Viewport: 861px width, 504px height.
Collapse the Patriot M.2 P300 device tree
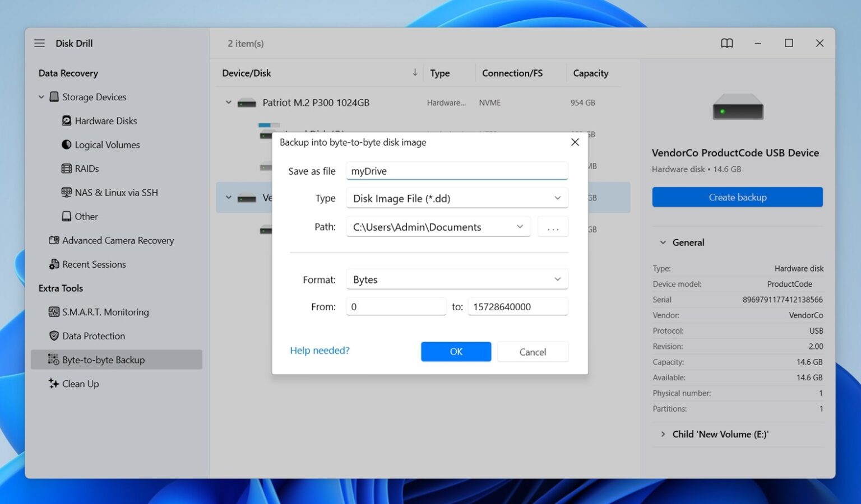228,102
